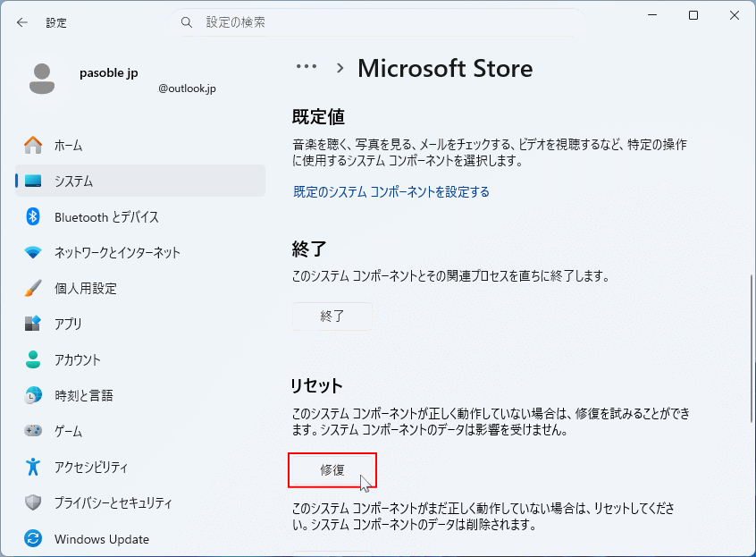The height and width of the screenshot is (557, 756).
Task: Click the 終了 terminate button
Action: [x=332, y=316]
